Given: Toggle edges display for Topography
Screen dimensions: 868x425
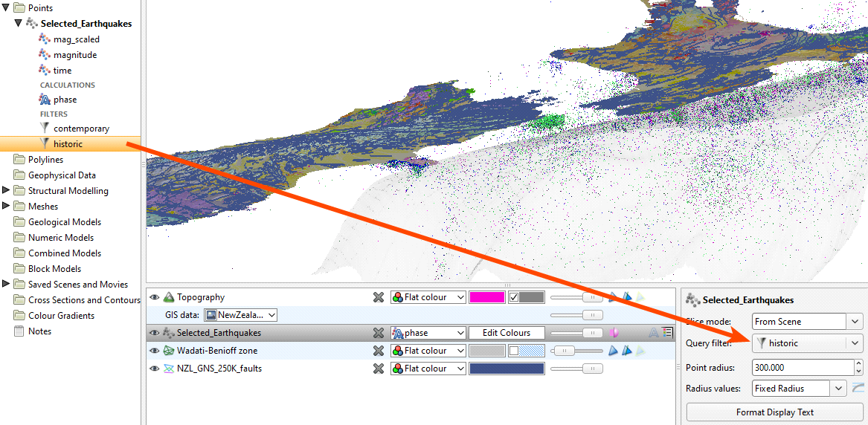Looking at the screenshot, I should [640, 297].
